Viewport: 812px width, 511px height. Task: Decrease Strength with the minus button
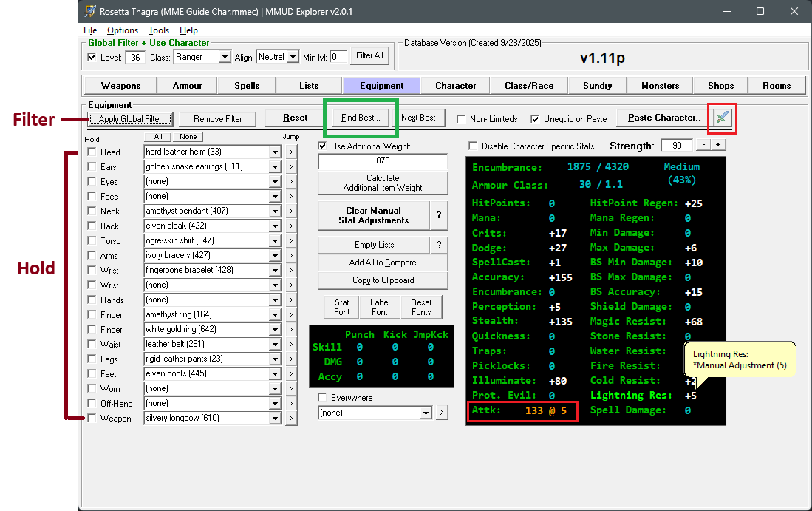[703, 146]
